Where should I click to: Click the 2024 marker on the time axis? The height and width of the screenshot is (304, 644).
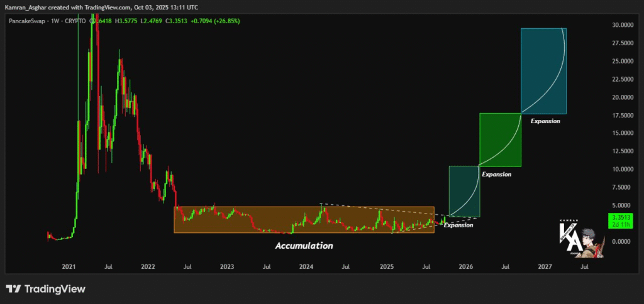306,267
